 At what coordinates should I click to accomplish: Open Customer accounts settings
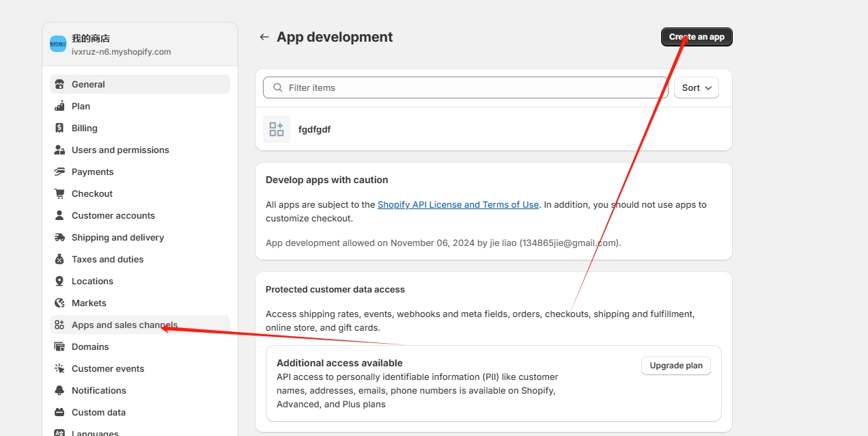[140, 215]
